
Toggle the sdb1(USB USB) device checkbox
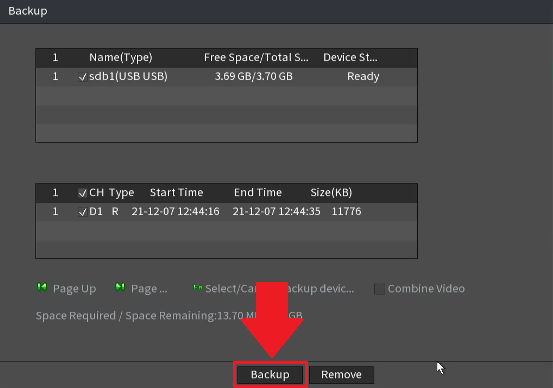pyautogui.click(x=83, y=77)
